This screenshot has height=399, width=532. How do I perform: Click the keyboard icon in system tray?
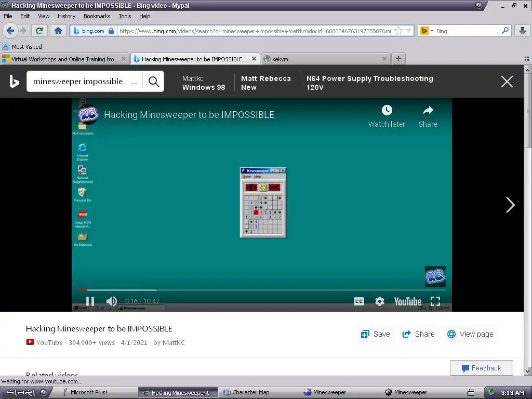pos(471,393)
